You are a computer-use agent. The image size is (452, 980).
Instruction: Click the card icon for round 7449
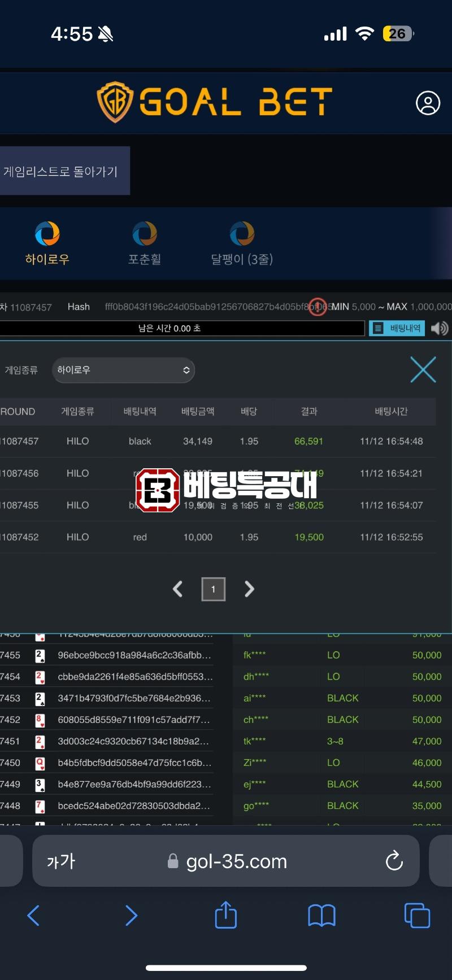40,784
